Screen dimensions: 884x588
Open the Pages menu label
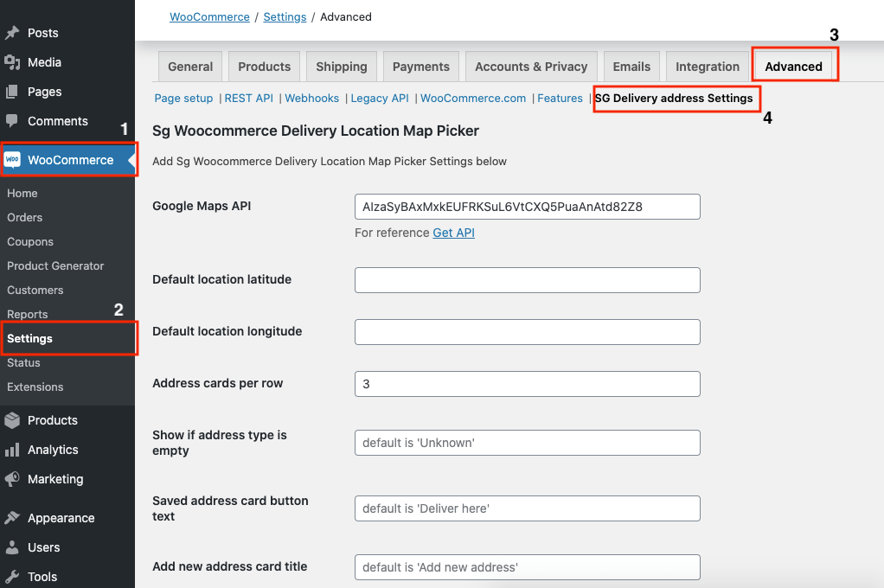click(44, 92)
